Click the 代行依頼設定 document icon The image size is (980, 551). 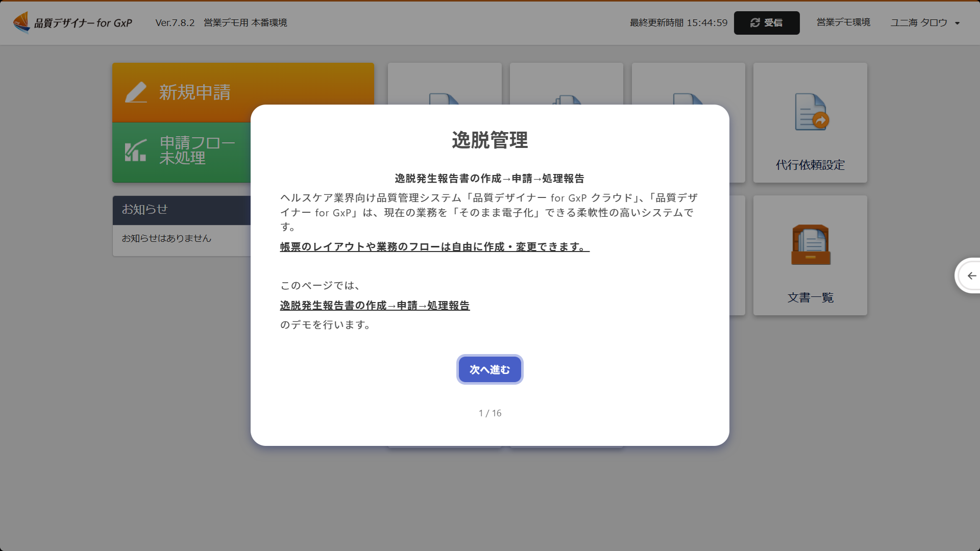coord(811,112)
